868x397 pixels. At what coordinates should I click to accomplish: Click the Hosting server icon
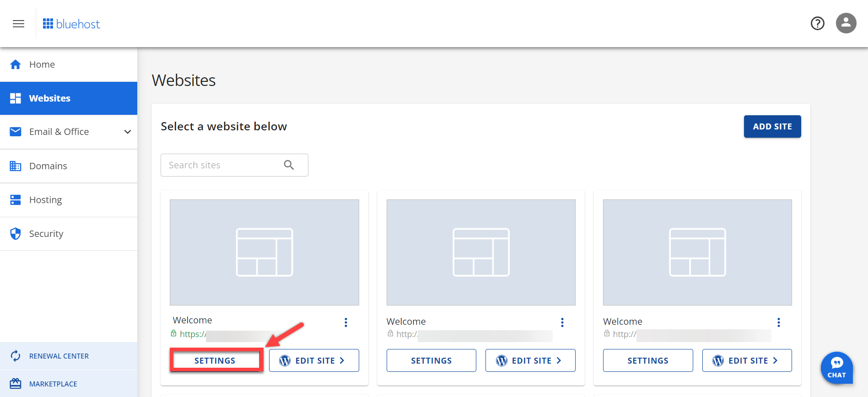16,200
